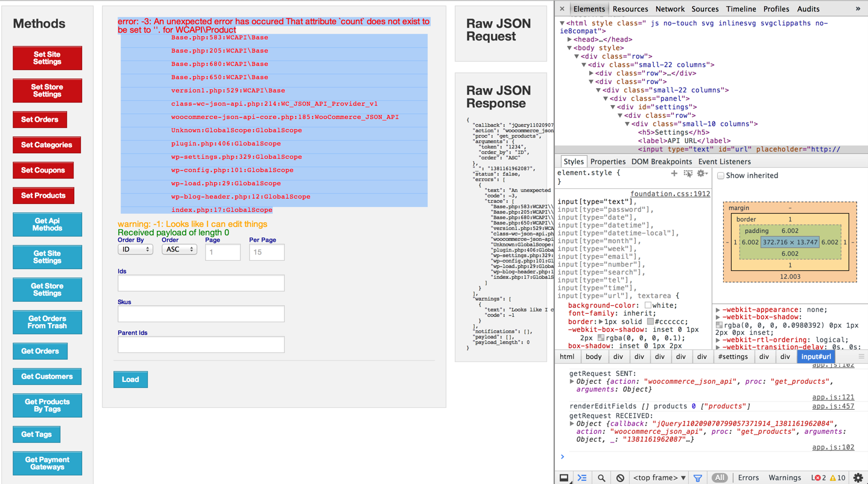Click the Get Api Methods button

47,224
